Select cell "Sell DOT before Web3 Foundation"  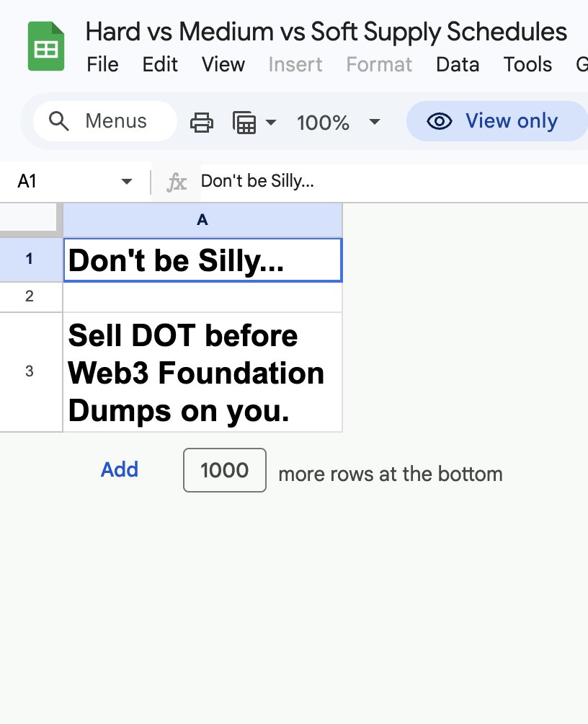pyautogui.click(x=202, y=372)
